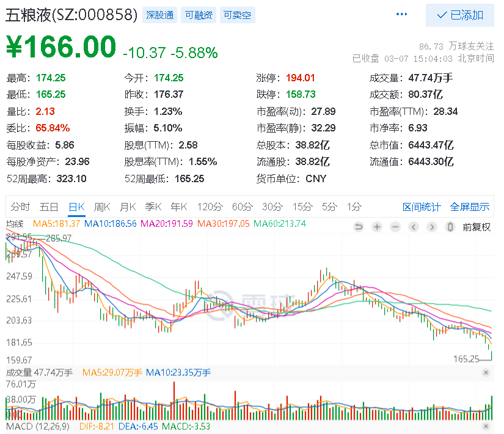Click the latest candlestick at 165.25
This screenshot has width=504, height=434.
[491, 356]
